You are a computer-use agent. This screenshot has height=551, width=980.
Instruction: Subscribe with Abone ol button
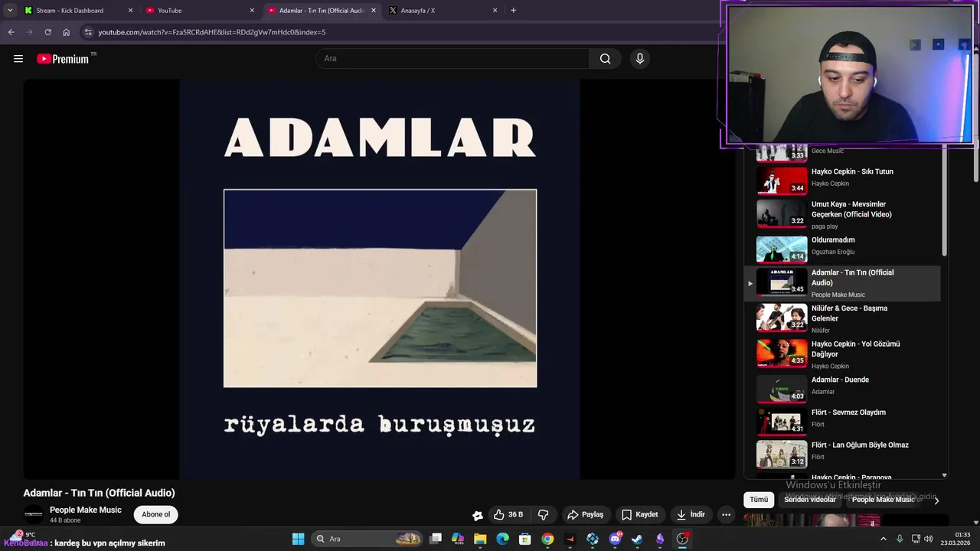point(155,514)
